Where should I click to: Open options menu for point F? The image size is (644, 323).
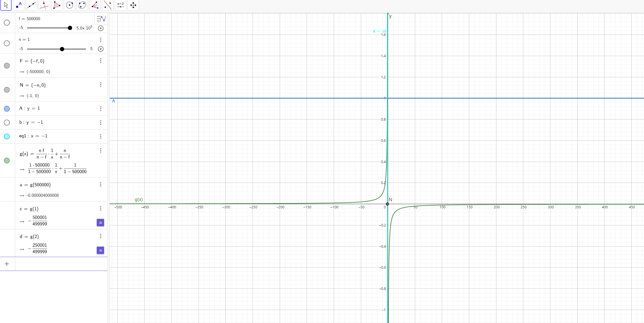tap(101, 61)
